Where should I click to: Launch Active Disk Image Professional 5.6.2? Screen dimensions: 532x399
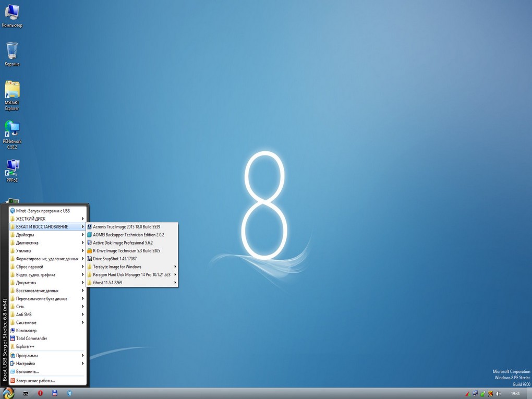point(132,243)
